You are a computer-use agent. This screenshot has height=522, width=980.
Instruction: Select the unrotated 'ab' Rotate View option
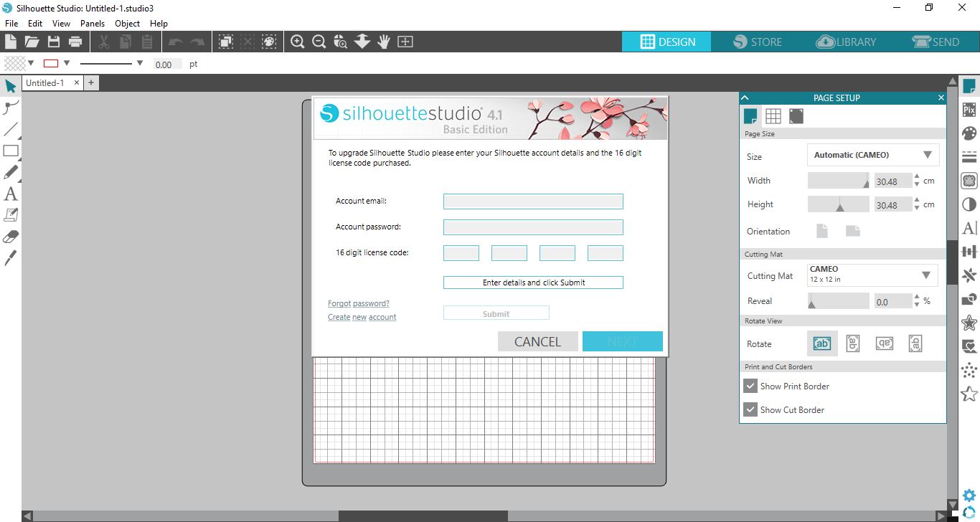[821, 343]
